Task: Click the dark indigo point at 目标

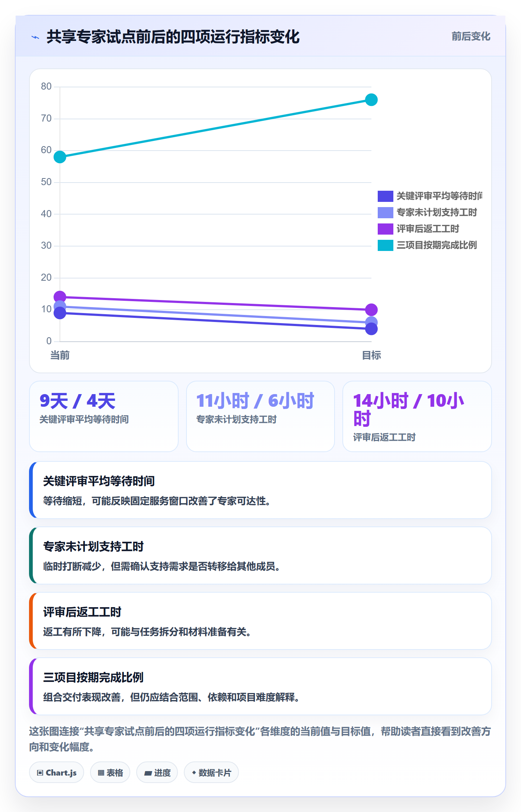Action: click(371, 329)
